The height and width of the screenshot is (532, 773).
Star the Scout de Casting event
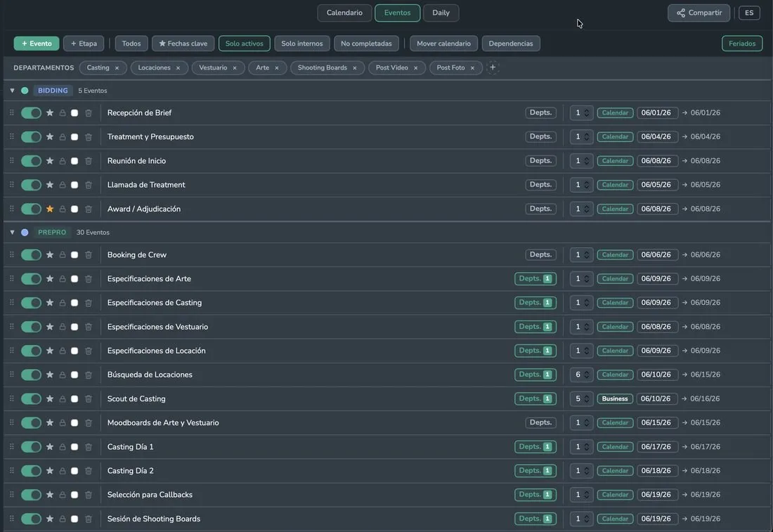[x=50, y=399]
